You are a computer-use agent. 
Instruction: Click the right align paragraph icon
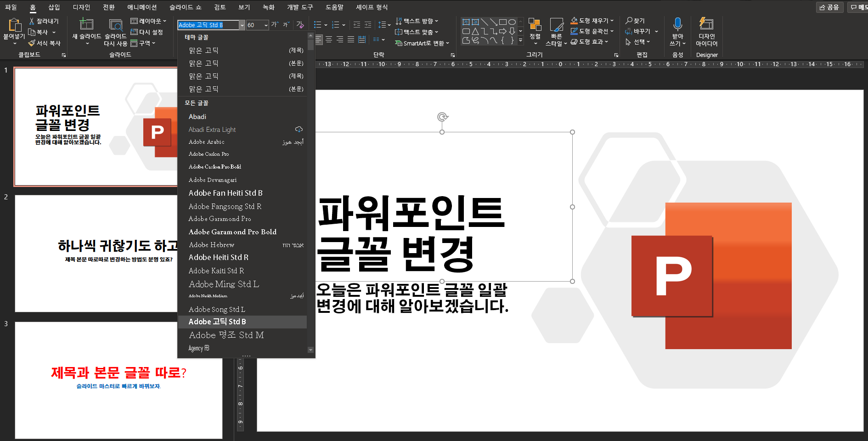(340, 40)
